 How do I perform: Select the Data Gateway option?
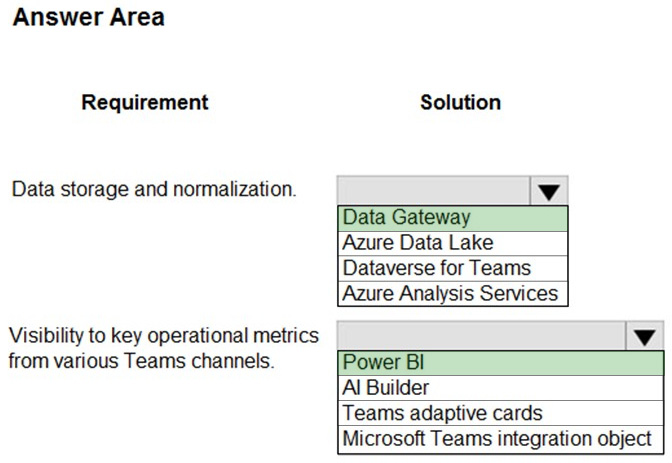(453, 218)
